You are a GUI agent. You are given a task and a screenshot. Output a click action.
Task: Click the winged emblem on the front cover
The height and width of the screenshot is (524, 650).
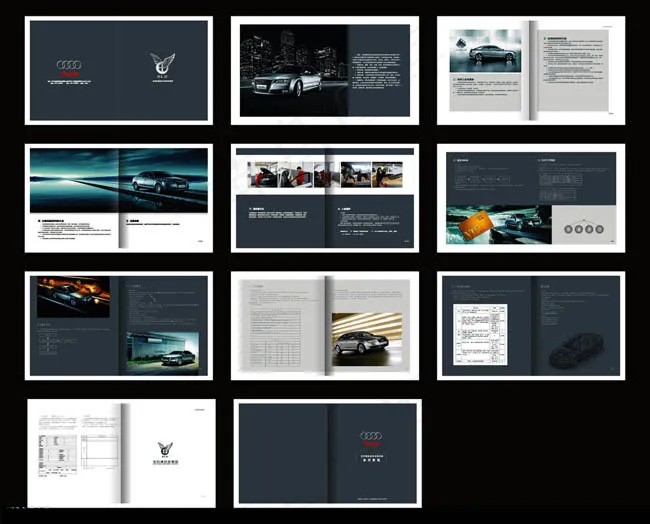[x=162, y=63]
